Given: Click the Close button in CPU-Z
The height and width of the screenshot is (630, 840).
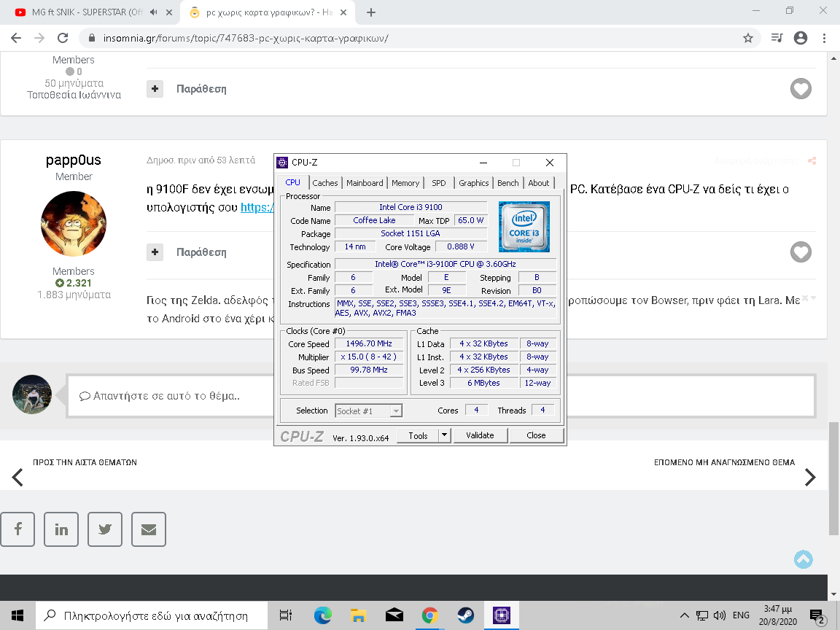Looking at the screenshot, I should point(536,435).
